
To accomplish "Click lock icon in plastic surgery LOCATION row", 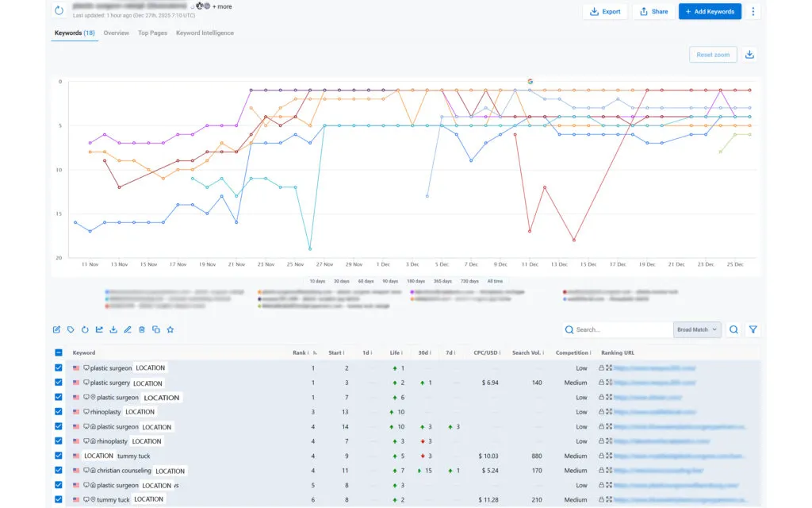I will tap(601, 383).
